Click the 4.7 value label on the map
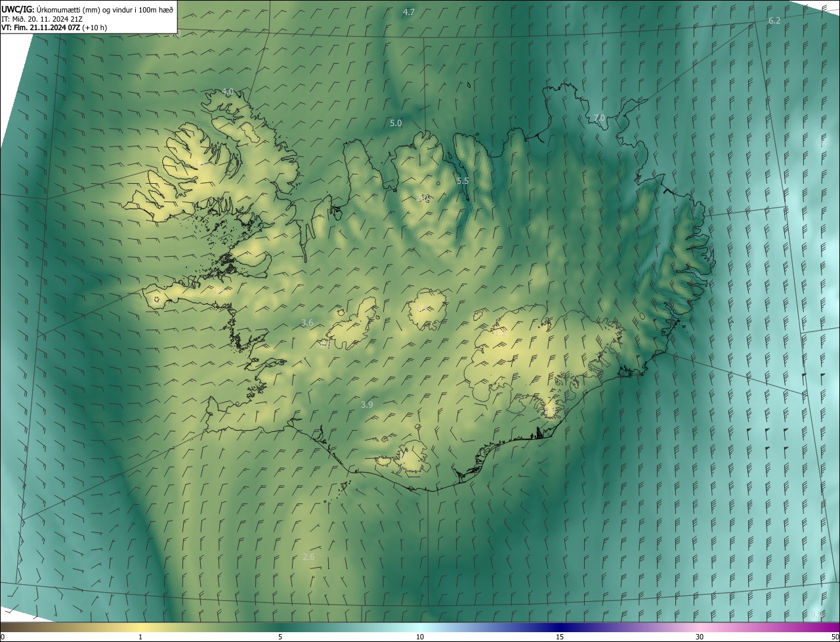The image size is (840, 642). (x=409, y=12)
